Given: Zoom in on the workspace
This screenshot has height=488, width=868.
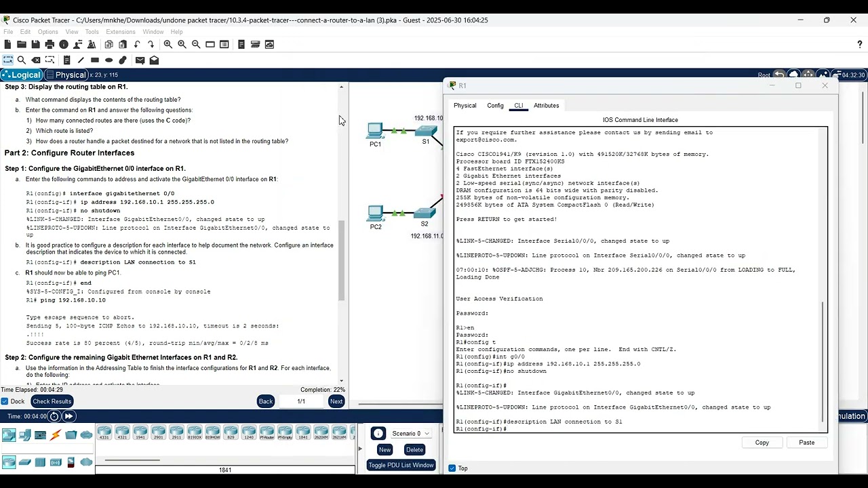Looking at the screenshot, I should point(167,44).
